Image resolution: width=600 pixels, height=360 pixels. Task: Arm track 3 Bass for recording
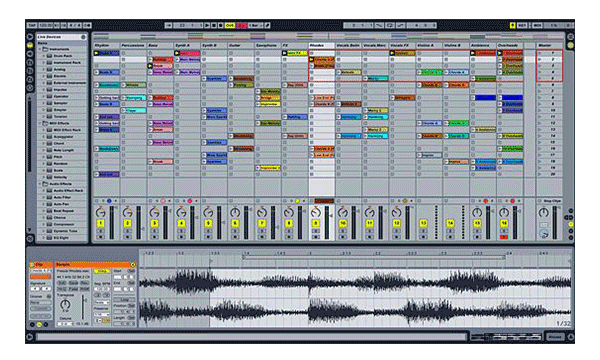click(154, 237)
